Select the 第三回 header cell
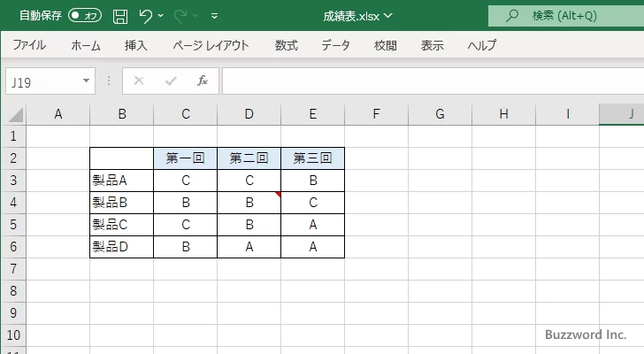 pos(312,158)
